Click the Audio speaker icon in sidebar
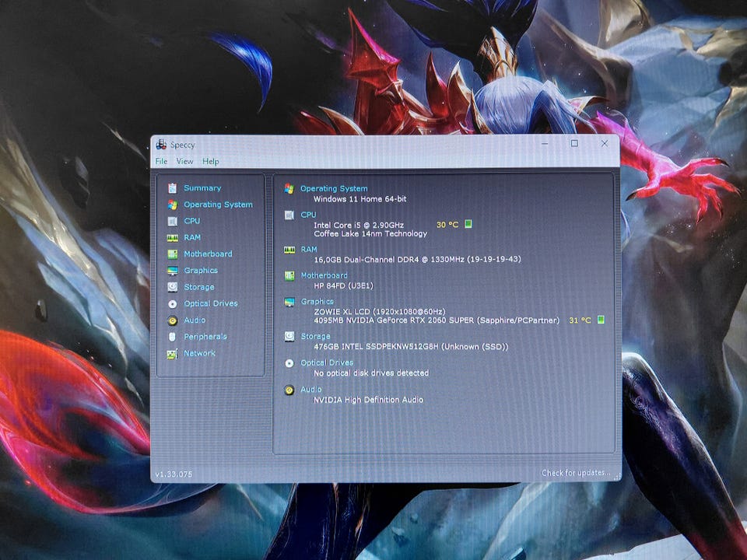This screenshot has height=560, width=747. (x=173, y=320)
